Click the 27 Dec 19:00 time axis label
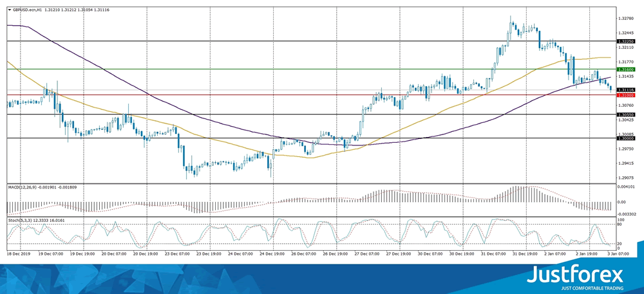This screenshot has width=644, height=294. (x=400, y=254)
